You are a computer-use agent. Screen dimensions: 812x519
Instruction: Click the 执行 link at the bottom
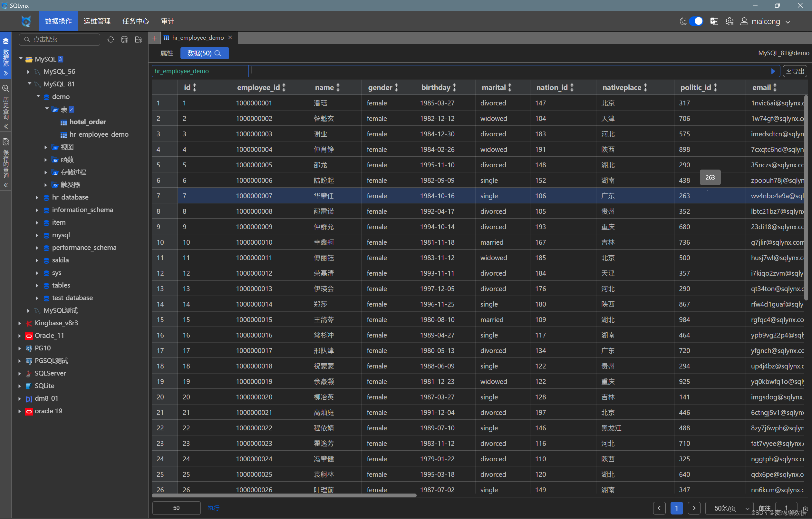coord(213,508)
